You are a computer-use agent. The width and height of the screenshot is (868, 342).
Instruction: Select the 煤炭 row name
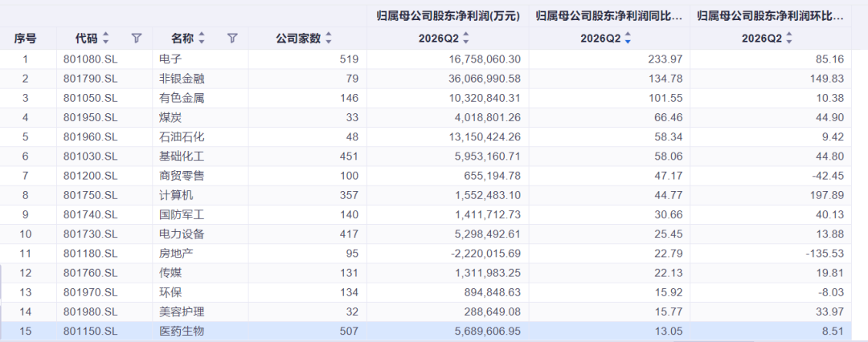click(170, 117)
